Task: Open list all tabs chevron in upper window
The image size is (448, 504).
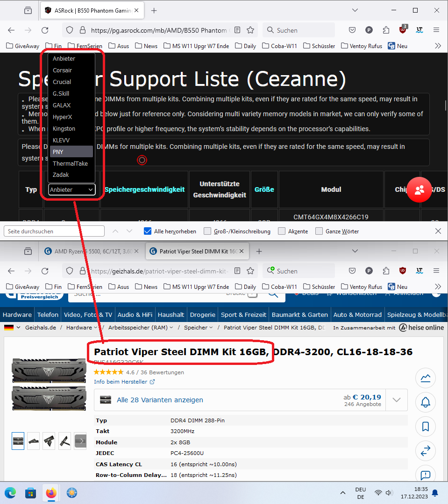Action: tap(355, 10)
